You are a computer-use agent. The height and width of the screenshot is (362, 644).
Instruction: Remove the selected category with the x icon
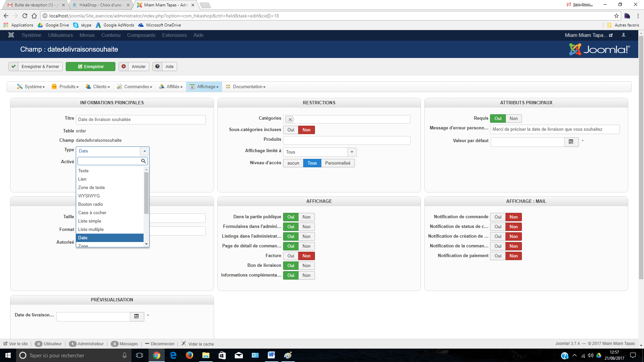(x=290, y=119)
